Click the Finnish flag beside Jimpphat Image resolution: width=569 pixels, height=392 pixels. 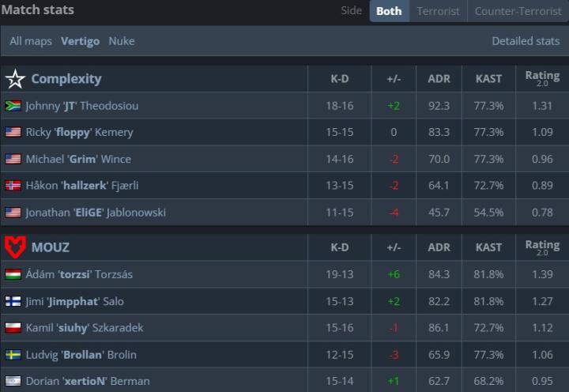click(13, 301)
